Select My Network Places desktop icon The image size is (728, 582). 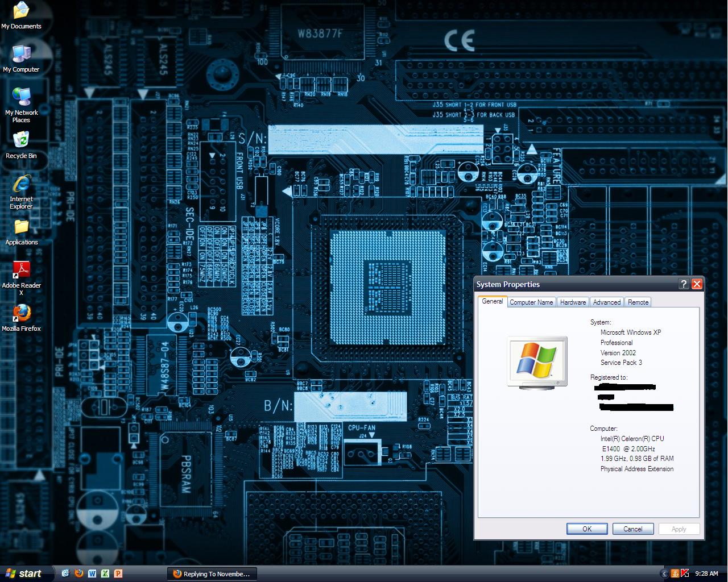21,105
